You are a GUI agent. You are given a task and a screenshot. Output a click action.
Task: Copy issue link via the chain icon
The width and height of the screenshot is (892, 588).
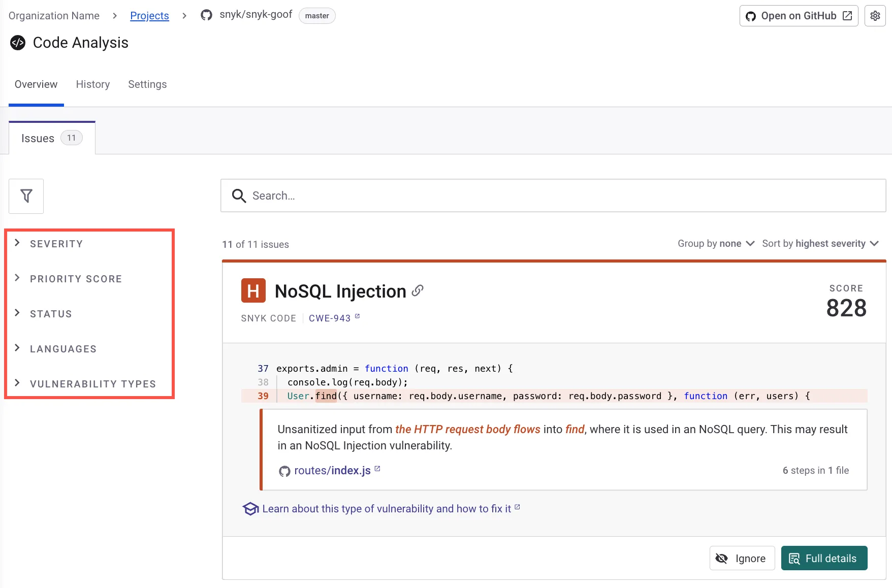point(418,290)
